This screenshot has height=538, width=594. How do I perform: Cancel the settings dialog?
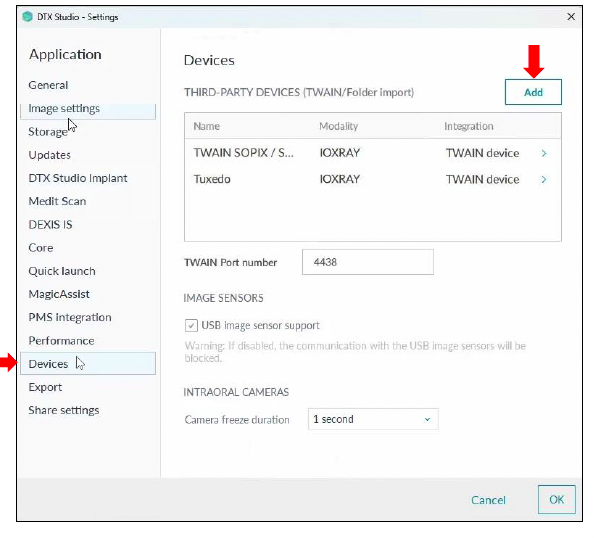click(x=488, y=500)
